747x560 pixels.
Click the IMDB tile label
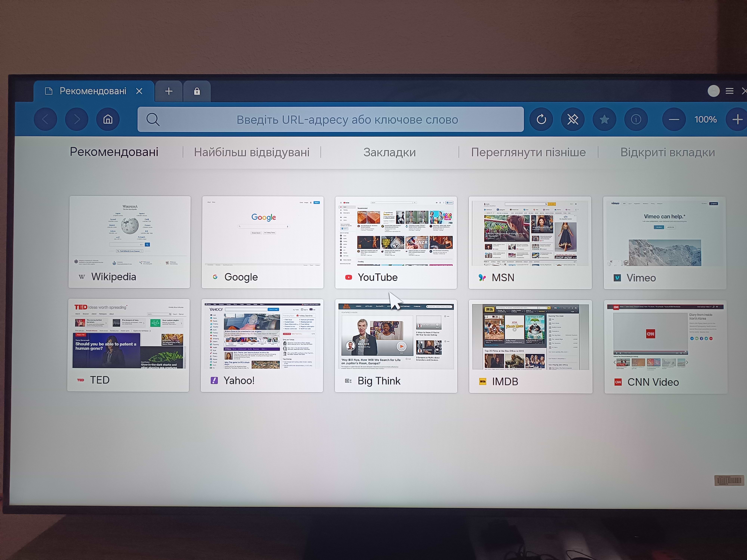(x=505, y=382)
